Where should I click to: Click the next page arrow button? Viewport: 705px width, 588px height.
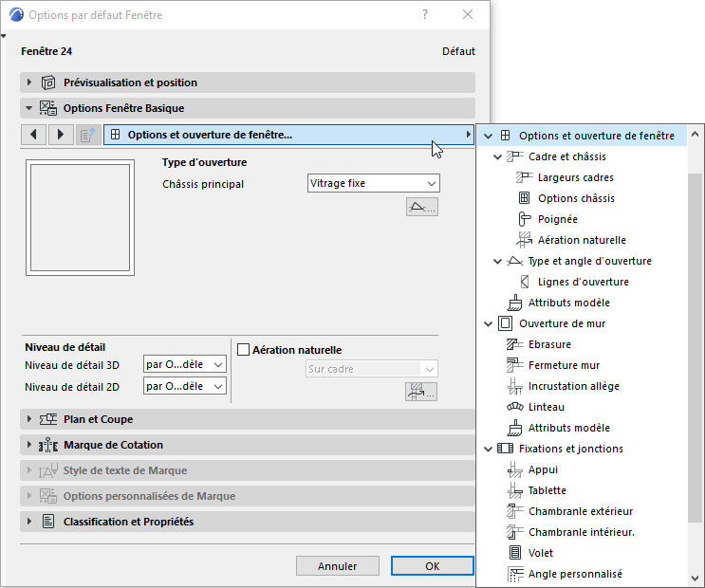61,135
